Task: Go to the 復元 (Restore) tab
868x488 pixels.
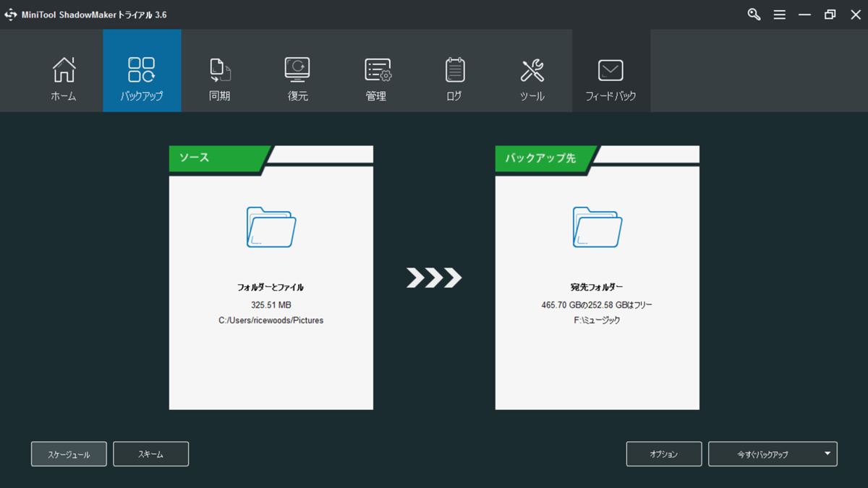Action: (298, 71)
